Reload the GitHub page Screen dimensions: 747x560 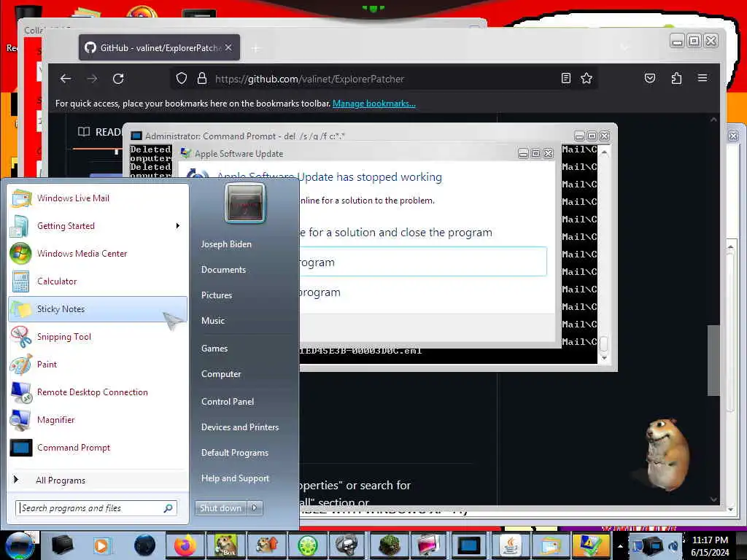pos(118,79)
